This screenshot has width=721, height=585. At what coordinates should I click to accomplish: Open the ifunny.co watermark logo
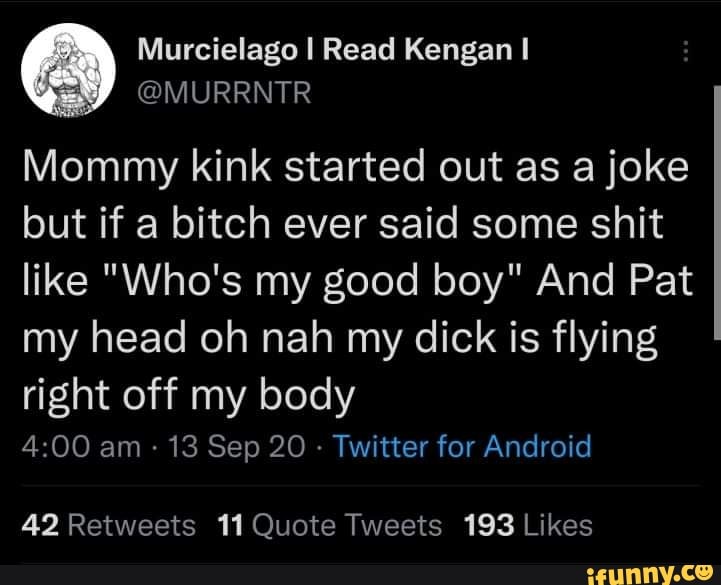(649, 574)
